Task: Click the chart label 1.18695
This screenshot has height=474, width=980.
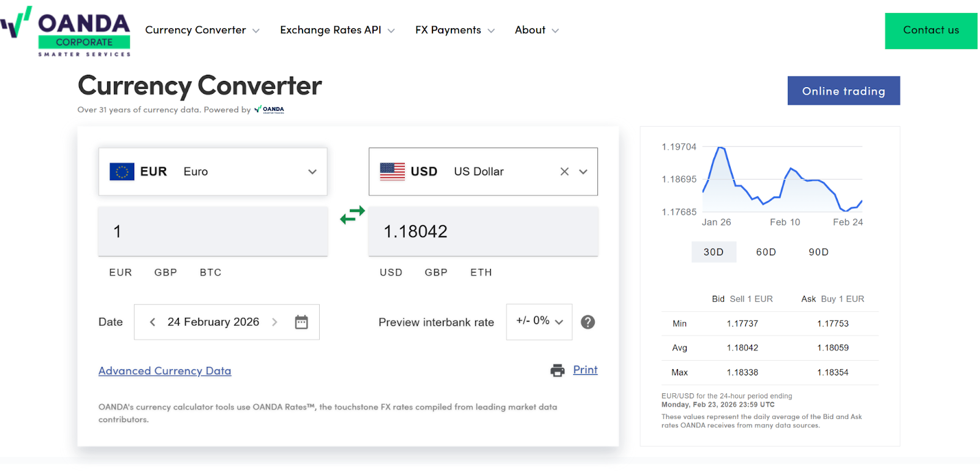Action: click(679, 179)
